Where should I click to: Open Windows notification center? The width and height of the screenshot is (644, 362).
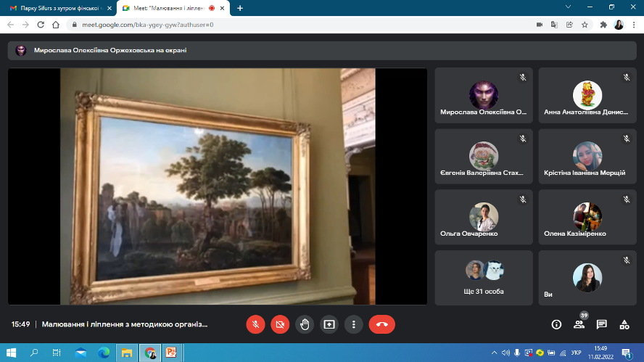pyautogui.click(x=627, y=353)
